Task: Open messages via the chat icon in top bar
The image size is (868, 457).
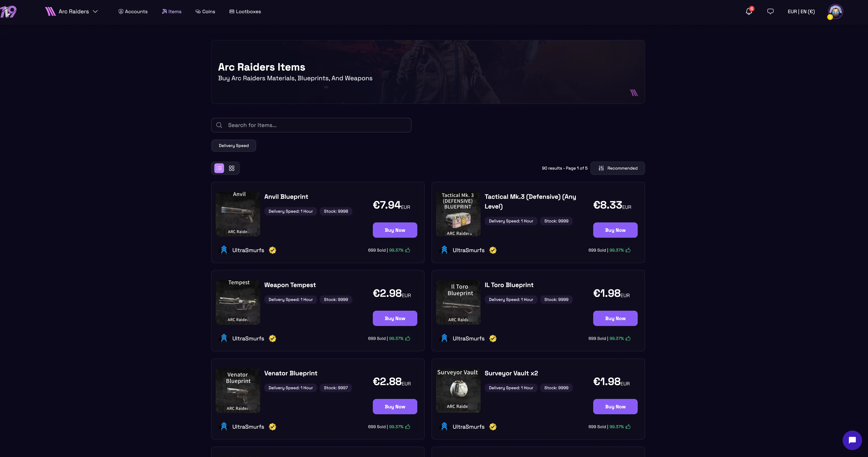Action: tap(771, 11)
